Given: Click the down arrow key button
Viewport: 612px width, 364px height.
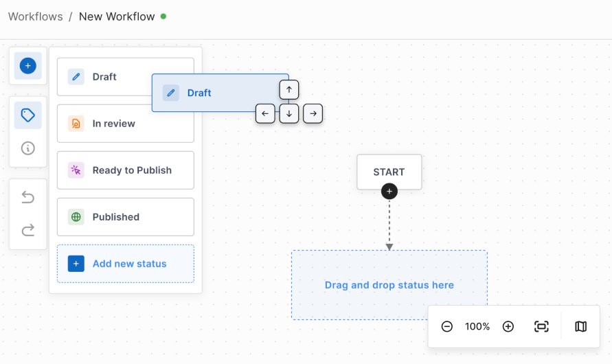Looking at the screenshot, I should (288, 113).
